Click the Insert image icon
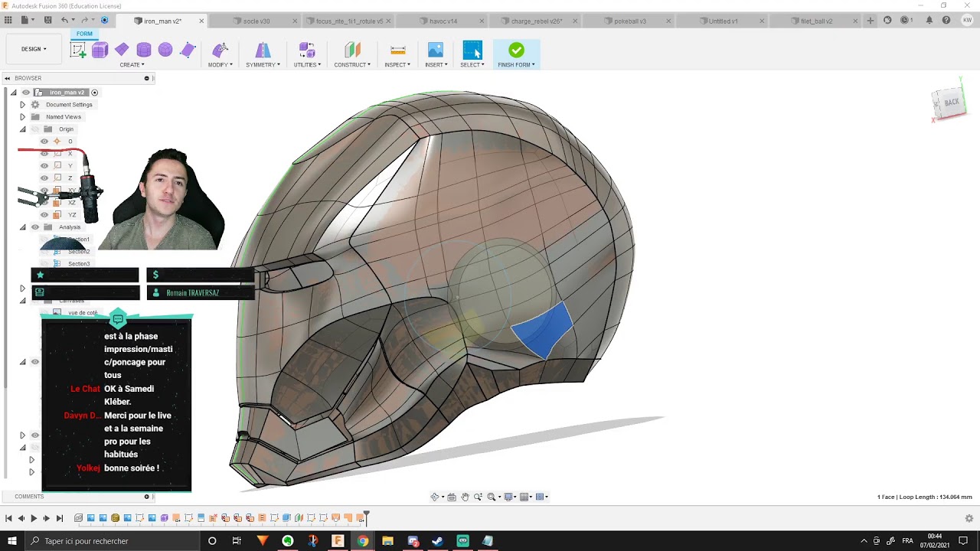 point(436,51)
